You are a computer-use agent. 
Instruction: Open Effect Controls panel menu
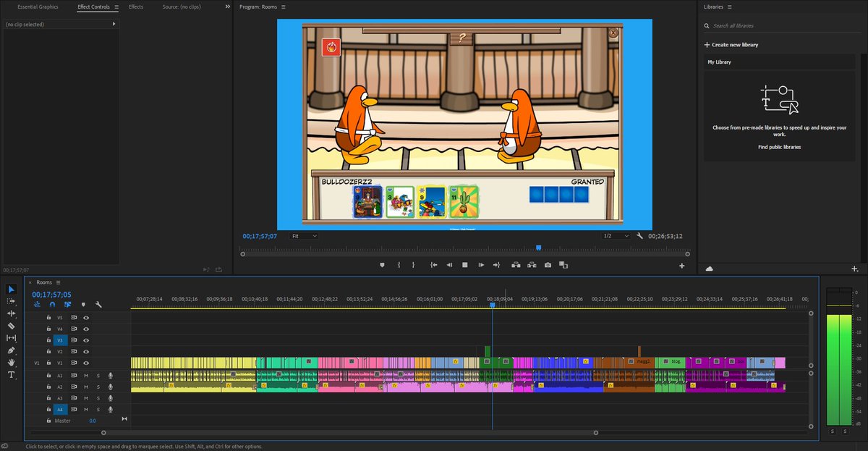(x=116, y=7)
